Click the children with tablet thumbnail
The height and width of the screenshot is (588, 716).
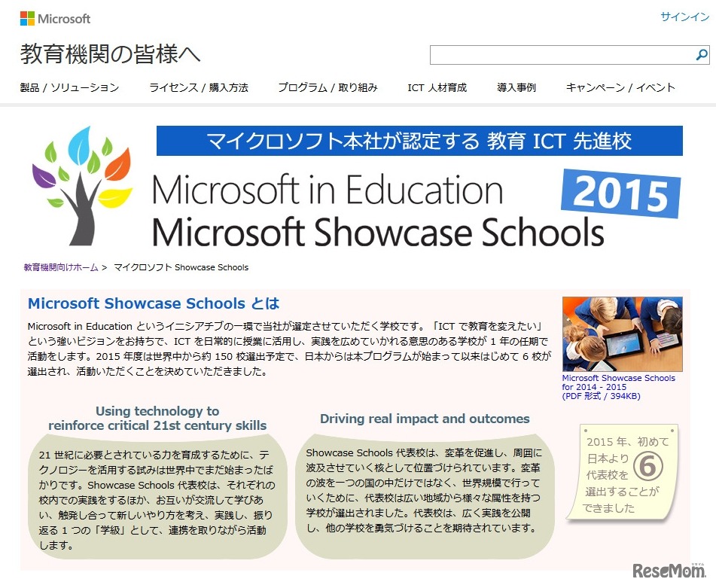point(623,334)
